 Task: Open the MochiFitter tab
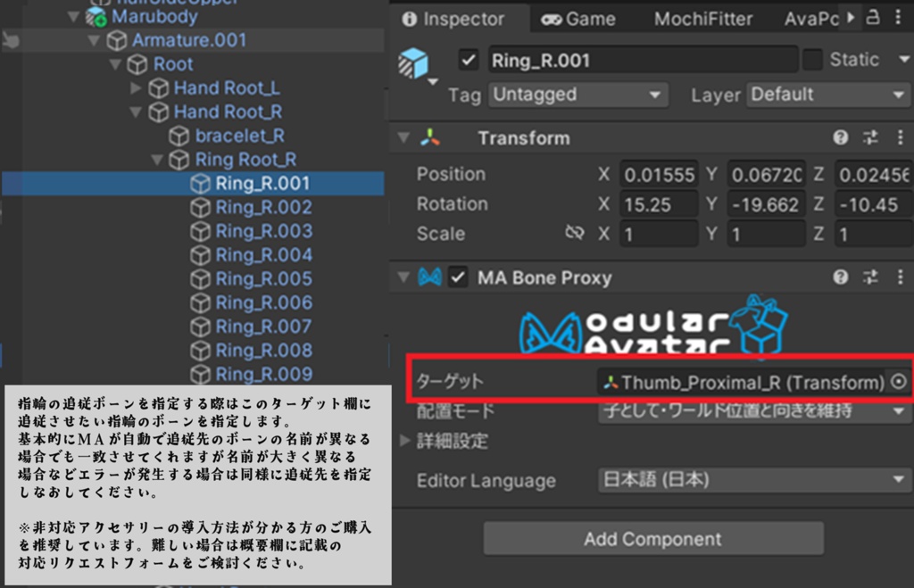click(703, 20)
